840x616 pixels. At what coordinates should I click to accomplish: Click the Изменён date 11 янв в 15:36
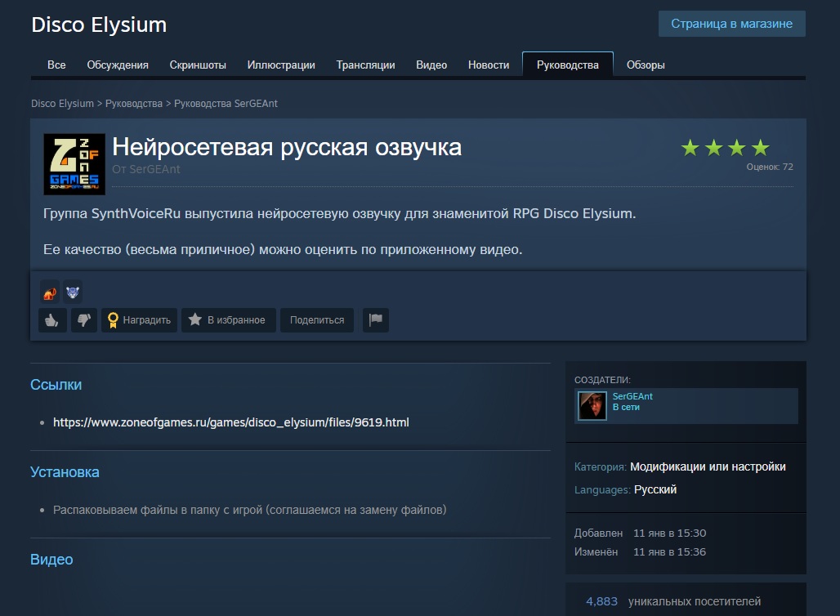pos(670,551)
